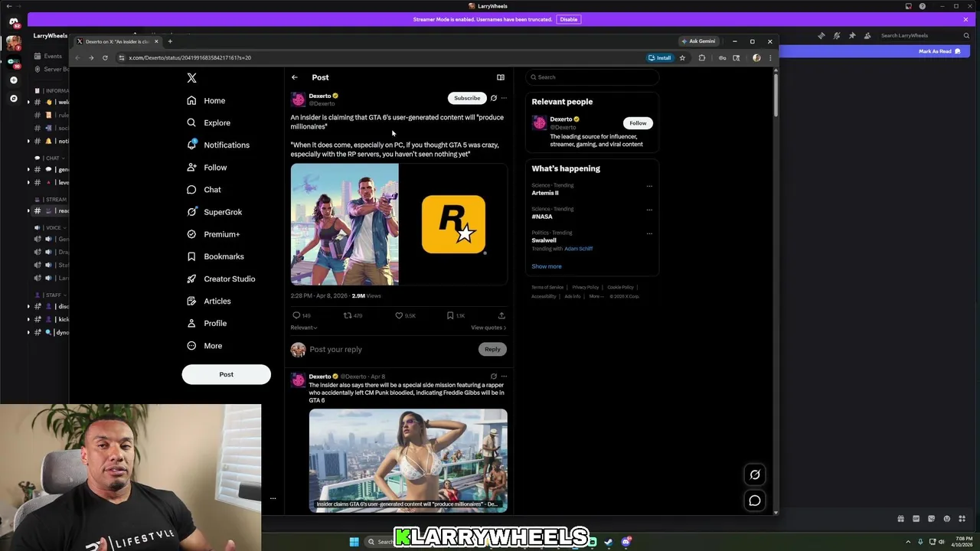Viewport: 980px width, 551px height.
Task: Click the Install app button in address bar
Action: pos(659,57)
